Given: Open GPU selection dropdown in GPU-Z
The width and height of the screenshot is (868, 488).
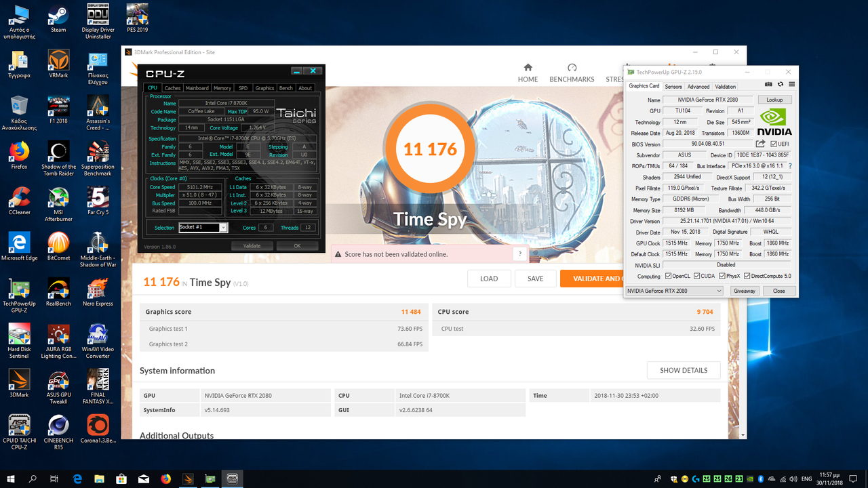Looking at the screenshot, I should pos(674,291).
